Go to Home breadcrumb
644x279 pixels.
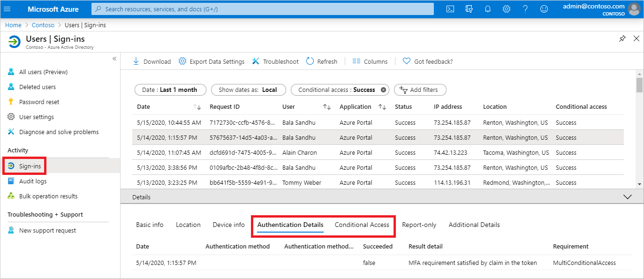[x=13, y=25]
